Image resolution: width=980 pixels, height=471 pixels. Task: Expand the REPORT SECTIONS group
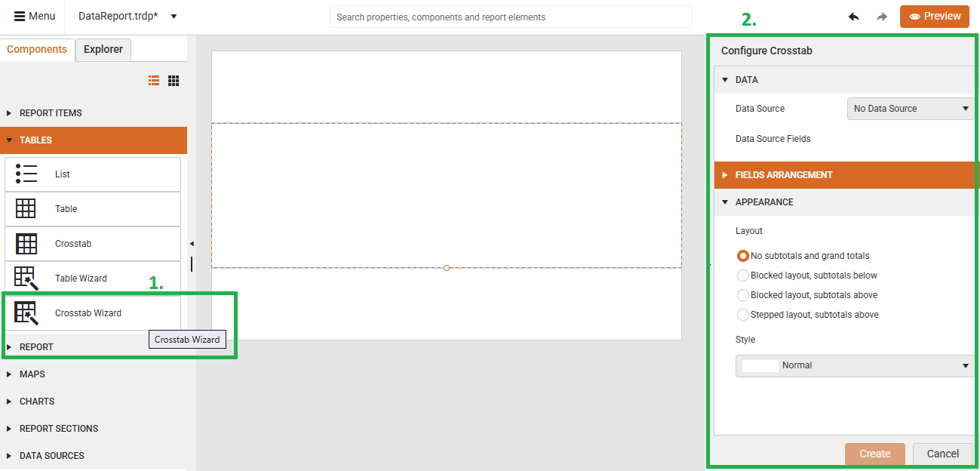coord(94,429)
